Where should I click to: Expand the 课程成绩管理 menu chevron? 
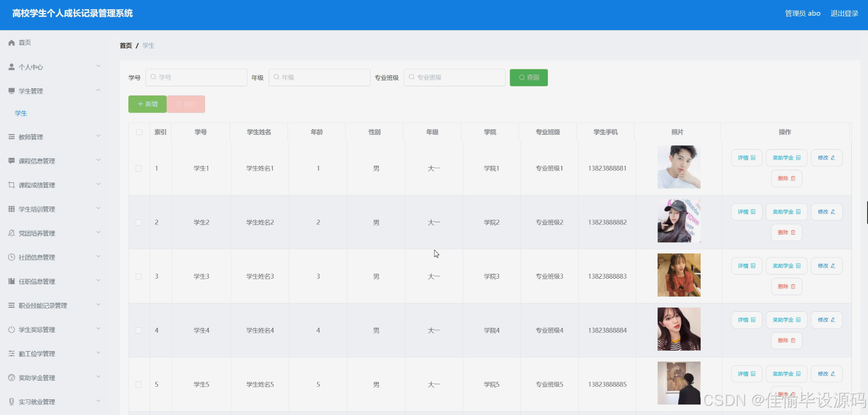pos(98,184)
